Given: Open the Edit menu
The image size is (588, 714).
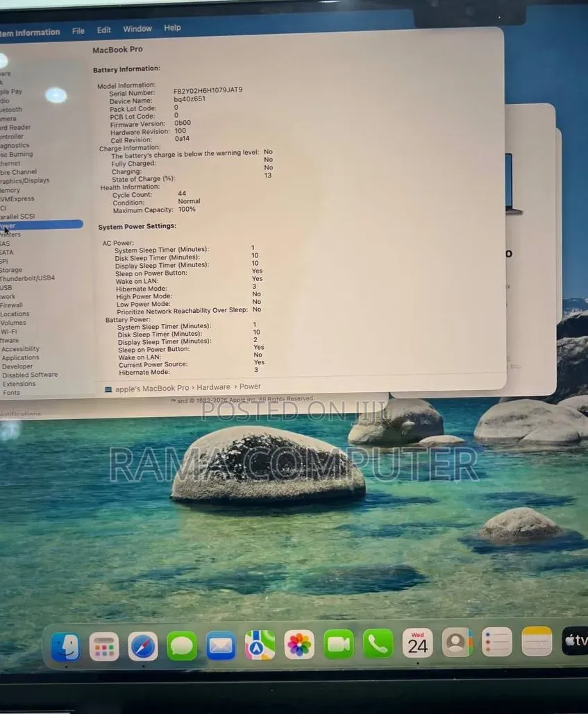Looking at the screenshot, I should pos(104,30).
